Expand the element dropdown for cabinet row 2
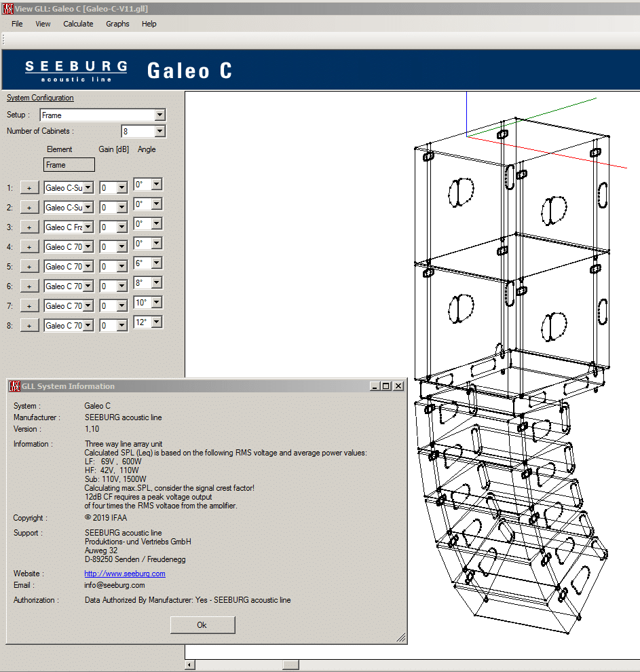 (x=88, y=208)
